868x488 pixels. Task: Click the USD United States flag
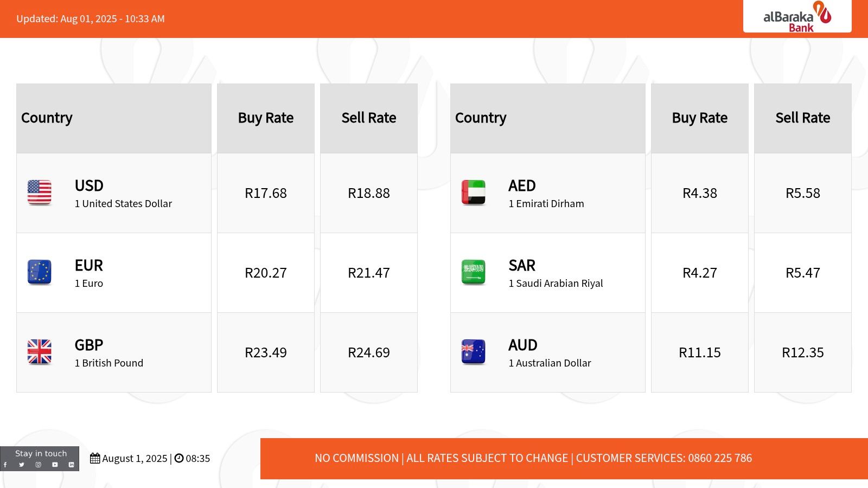point(39,193)
